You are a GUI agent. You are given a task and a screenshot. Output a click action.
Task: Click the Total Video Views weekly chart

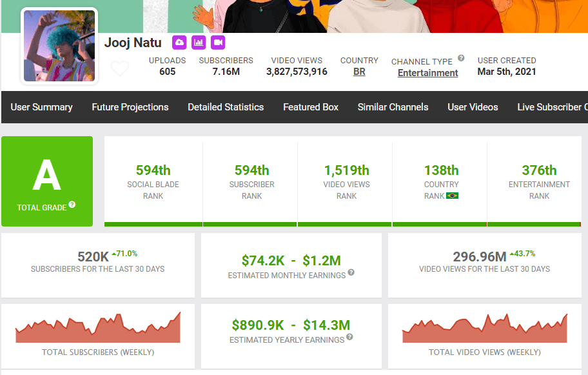point(485,328)
